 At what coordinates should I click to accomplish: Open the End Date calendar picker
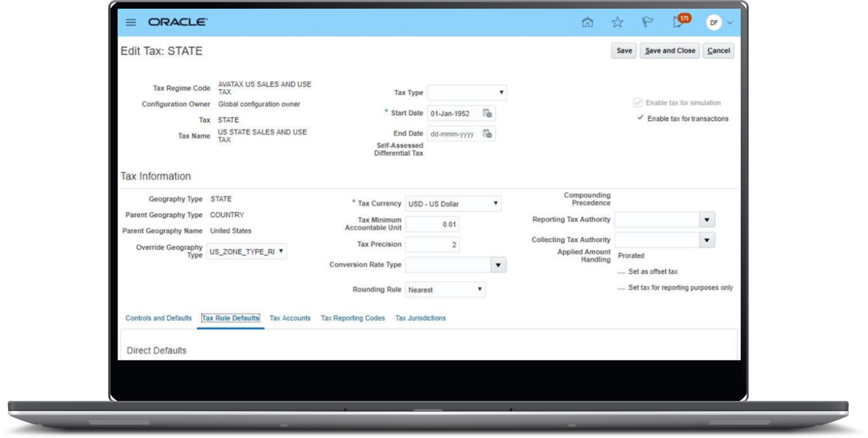coord(488,134)
